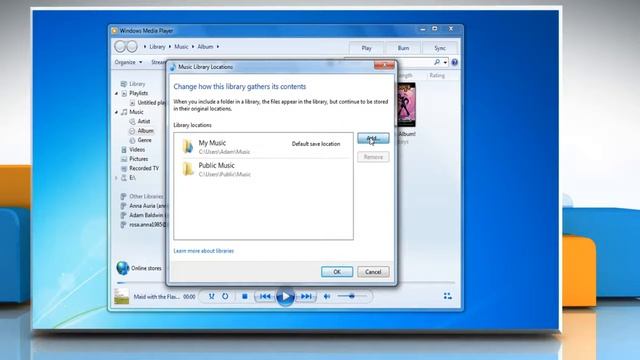The width and height of the screenshot is (640, 360).
Task: Open Recorded TV in the navigation tree
Action: pyautogui.click(x=144, y=169)
